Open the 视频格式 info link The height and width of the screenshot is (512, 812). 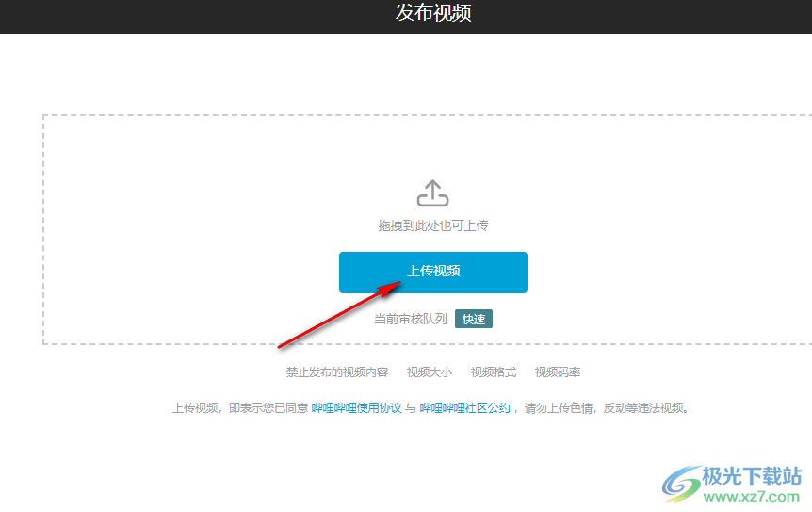(x=494, y=372)
